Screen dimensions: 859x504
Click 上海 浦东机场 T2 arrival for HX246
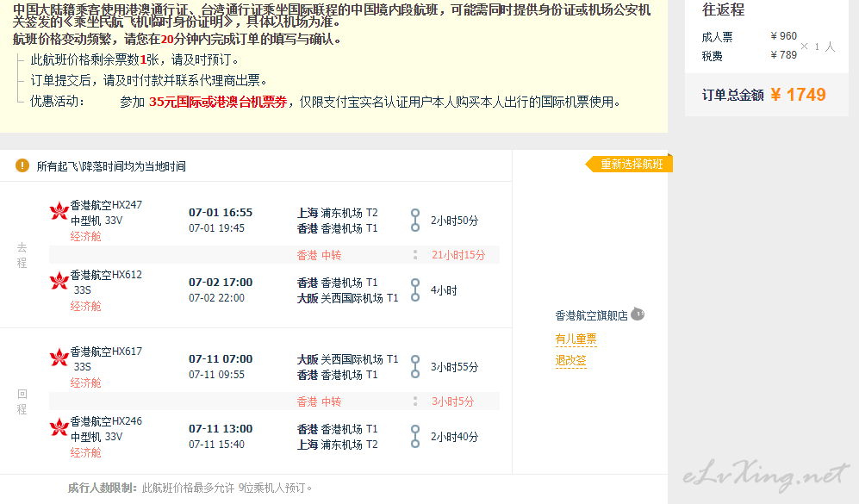tap(338, 445)
